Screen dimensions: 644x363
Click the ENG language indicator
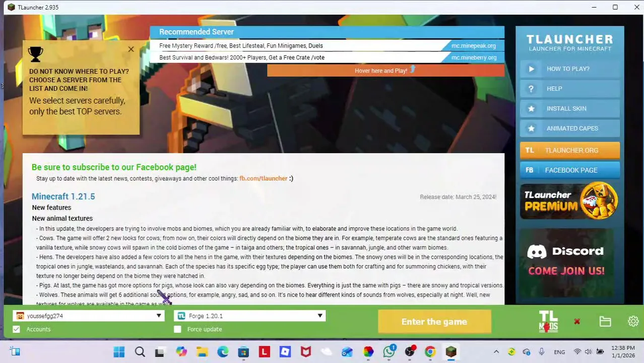(559, 352)
